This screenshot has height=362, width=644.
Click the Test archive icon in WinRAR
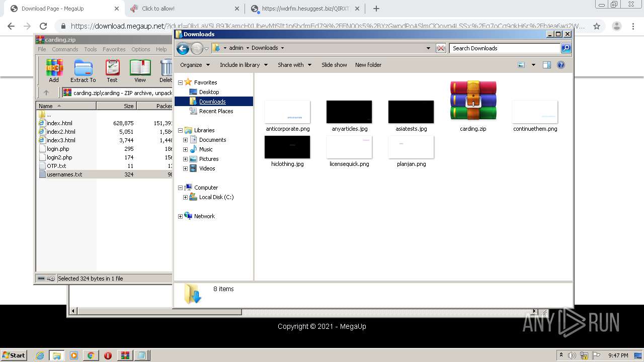(x=112, y=70)
